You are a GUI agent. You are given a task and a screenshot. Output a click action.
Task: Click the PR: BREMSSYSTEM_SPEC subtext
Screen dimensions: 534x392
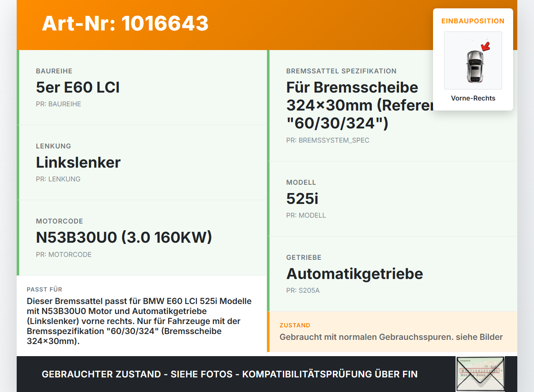328,141
